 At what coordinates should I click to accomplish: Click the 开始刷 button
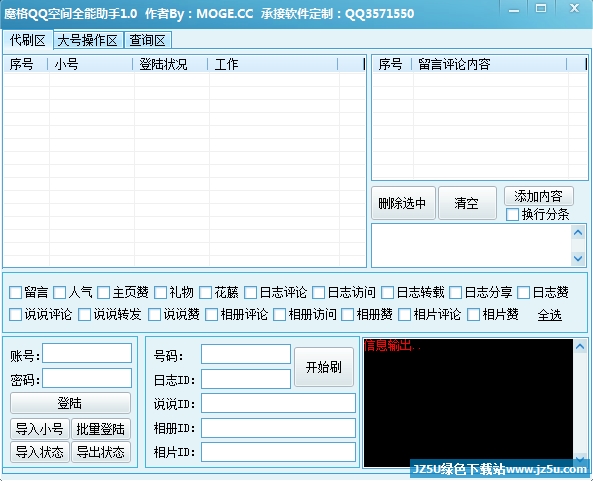click(324, 367)
